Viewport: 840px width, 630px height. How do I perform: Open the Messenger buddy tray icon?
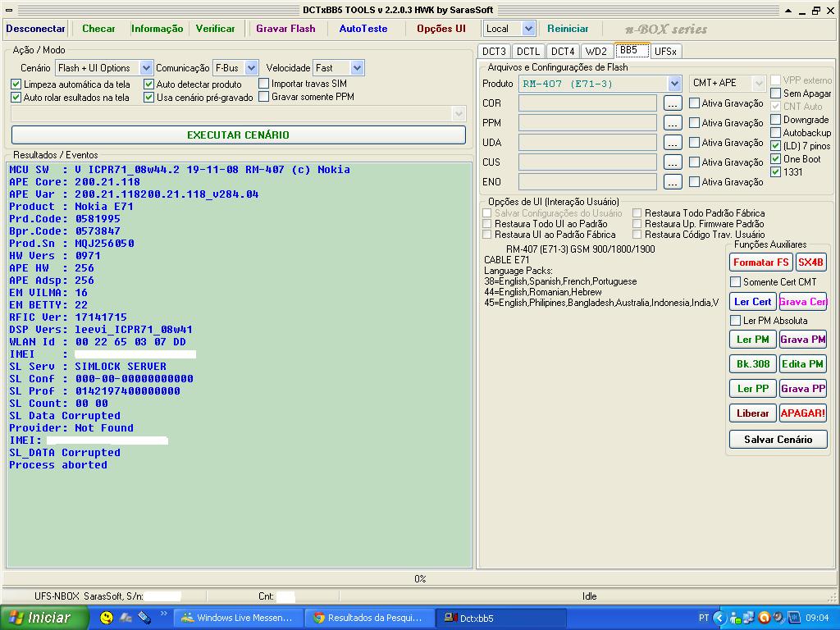tap(734, 619)
